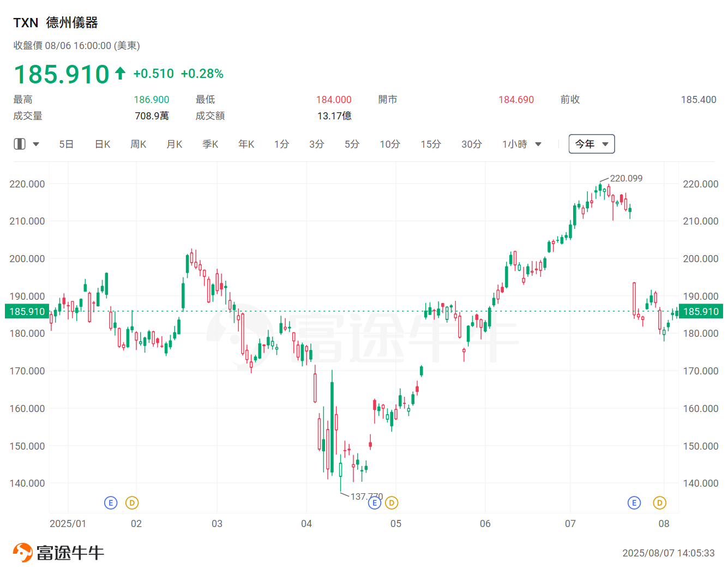Screen dimensions: 728x575
Task: Select the 5日 chart view
Action: click(67, 144)
